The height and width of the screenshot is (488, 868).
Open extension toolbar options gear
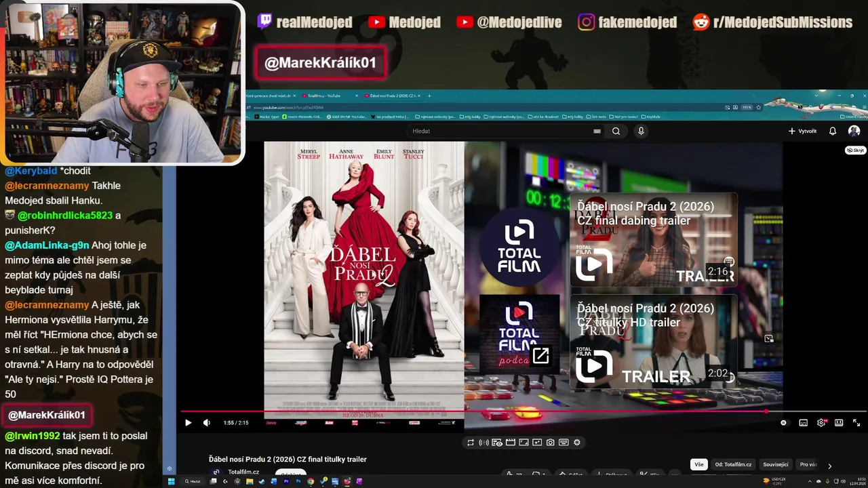[577, 443]
